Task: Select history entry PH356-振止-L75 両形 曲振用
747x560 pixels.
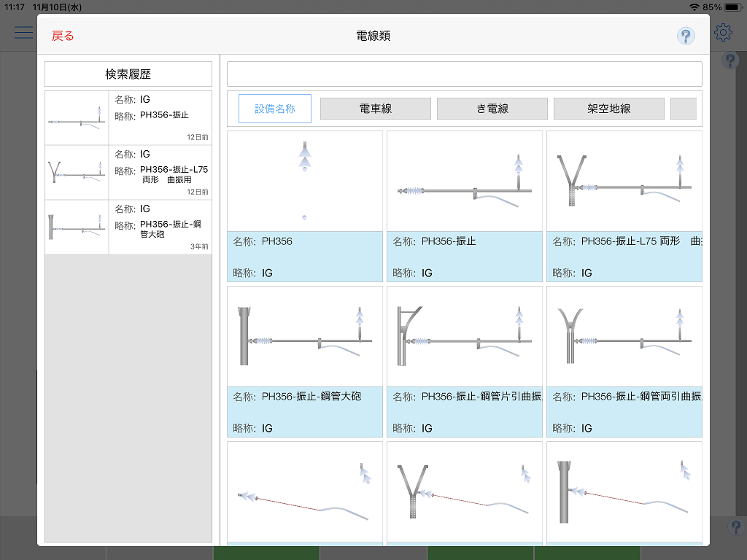Action: 128,172
